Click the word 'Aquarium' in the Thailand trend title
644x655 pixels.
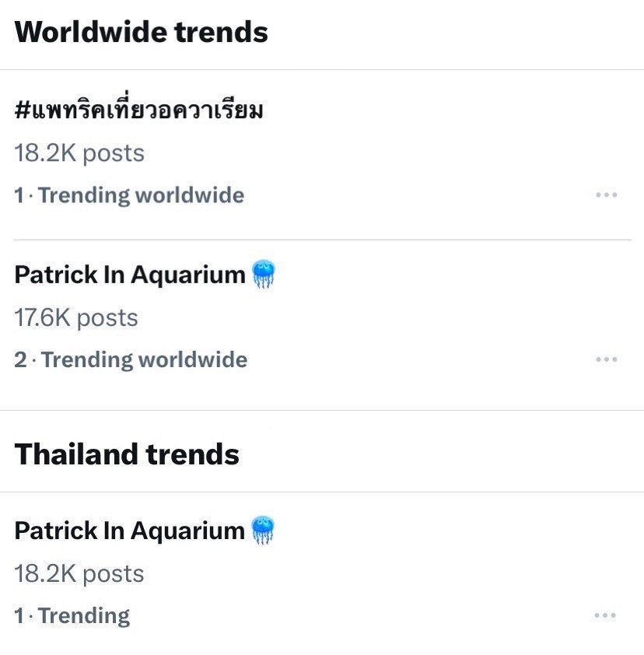(x=187, y=531)
